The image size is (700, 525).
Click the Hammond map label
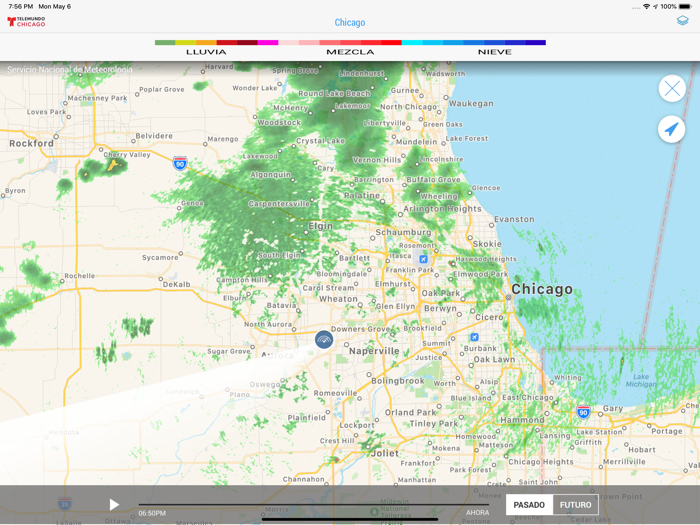(x=522, y=420)
